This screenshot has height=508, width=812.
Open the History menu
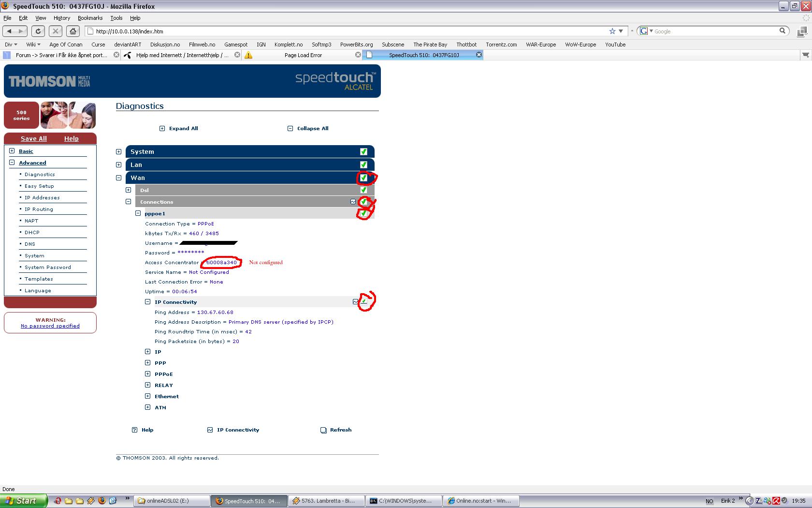pos(62,18)
